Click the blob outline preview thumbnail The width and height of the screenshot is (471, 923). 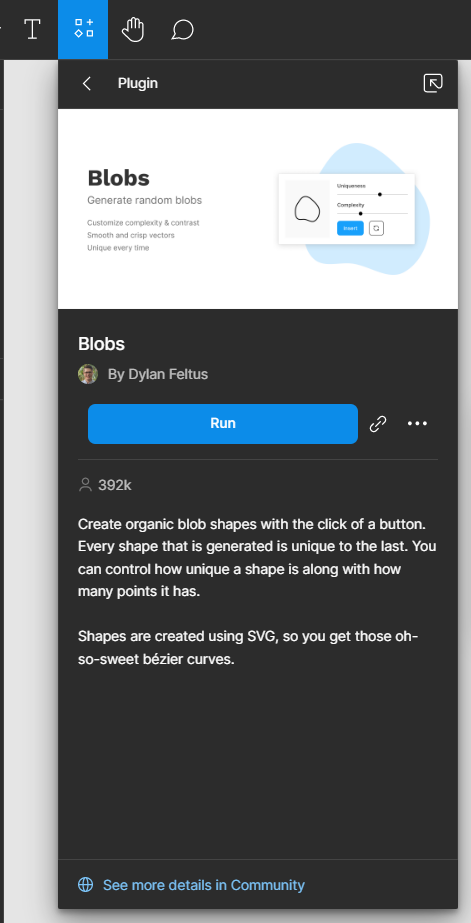point(307,209)
